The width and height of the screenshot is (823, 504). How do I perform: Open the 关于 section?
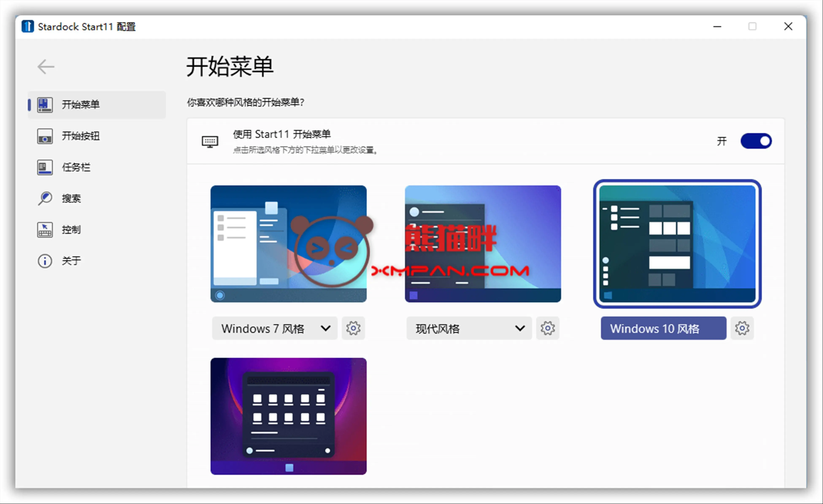(x=97, y=261)
